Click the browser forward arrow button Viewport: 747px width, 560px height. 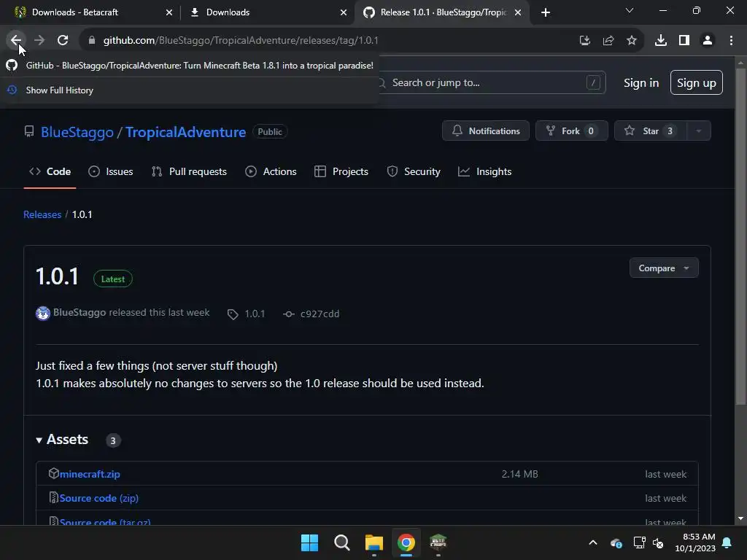[x=39, y=41]
